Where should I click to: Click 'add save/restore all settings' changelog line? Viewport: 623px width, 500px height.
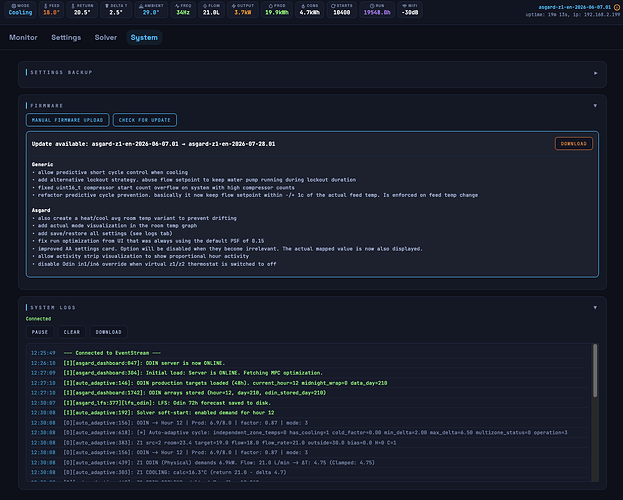(102, 233)
